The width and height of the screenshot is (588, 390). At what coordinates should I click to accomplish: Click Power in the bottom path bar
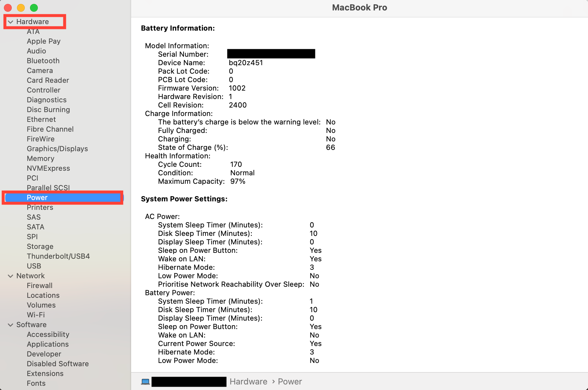click(x=290, y=382)
